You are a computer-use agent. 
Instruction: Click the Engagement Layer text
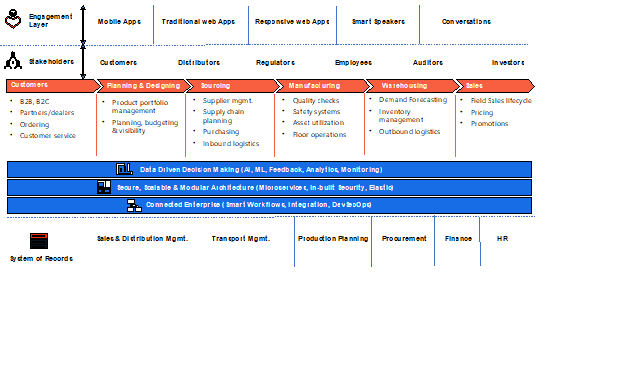[x=50, y=20]
